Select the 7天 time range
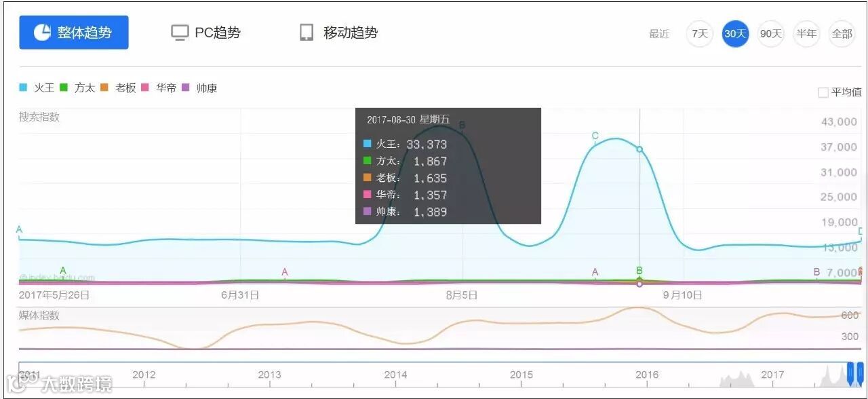Screen dimensions: 868x399 click(700, 33)
